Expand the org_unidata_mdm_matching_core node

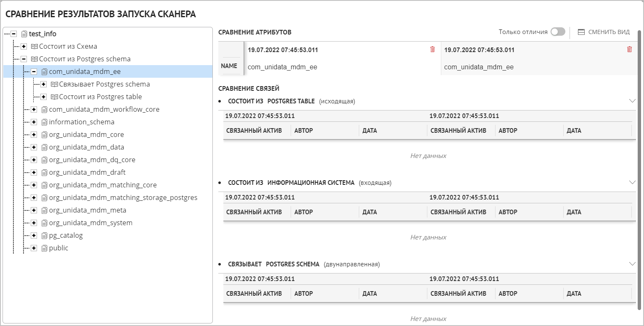pos(34,185)
